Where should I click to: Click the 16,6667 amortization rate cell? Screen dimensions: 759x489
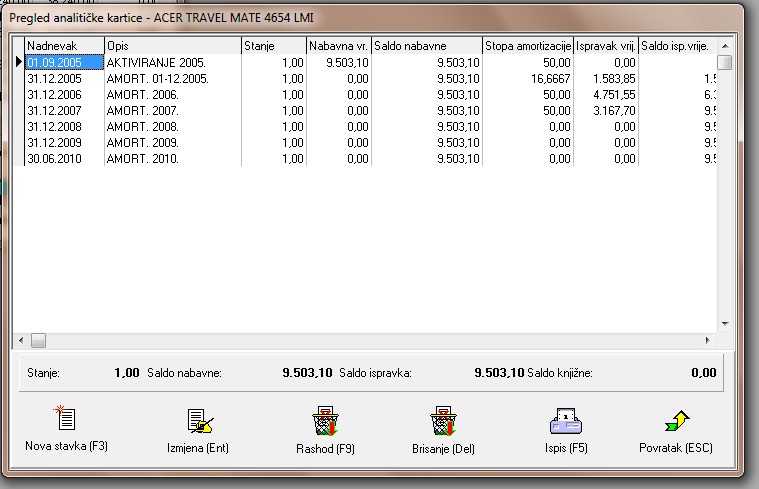[x=528, y=78]
